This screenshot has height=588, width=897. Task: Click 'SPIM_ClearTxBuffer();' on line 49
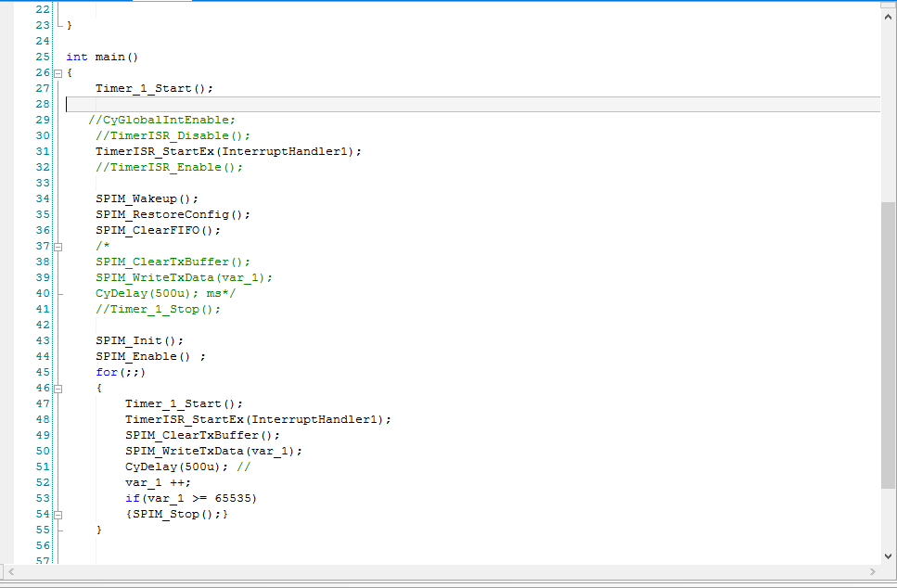click(x=202, y=435)
